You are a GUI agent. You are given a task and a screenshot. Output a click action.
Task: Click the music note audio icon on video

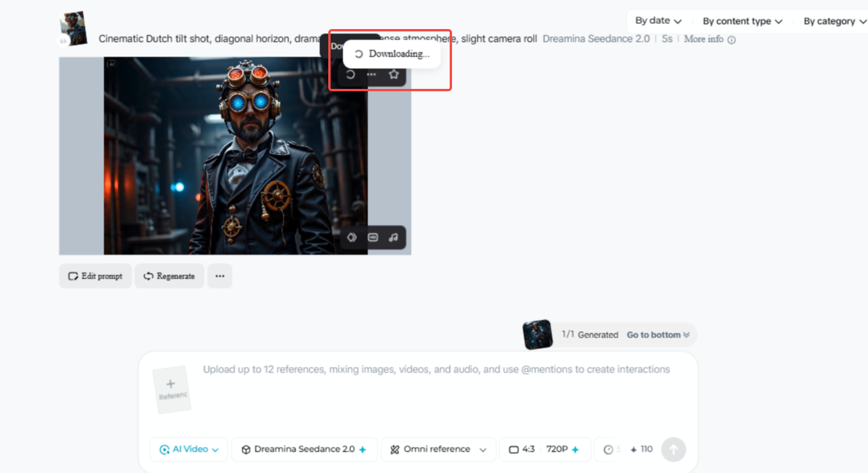tap(393, 237)
